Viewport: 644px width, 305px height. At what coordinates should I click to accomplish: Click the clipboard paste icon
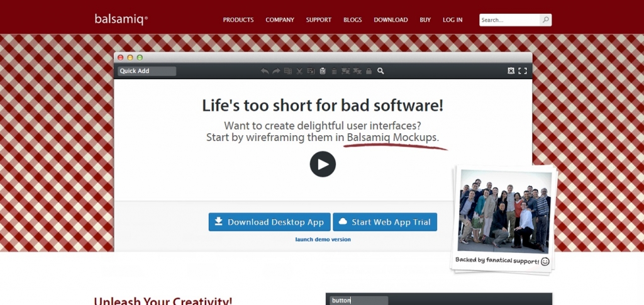point(322,71)
